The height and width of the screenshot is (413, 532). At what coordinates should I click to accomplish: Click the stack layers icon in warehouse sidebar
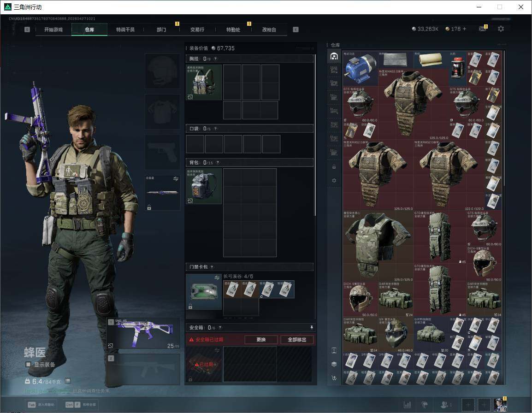pos(334,364)
